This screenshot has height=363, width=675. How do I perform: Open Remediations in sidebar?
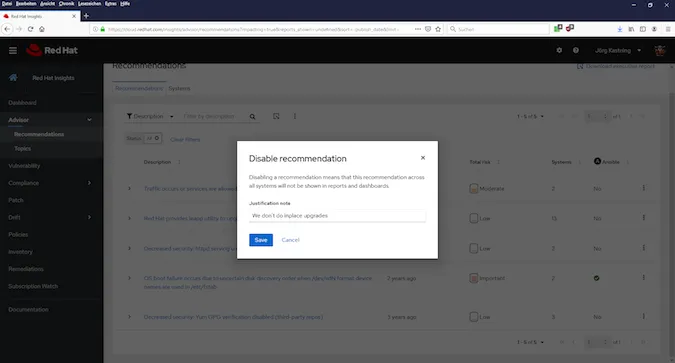26,269
